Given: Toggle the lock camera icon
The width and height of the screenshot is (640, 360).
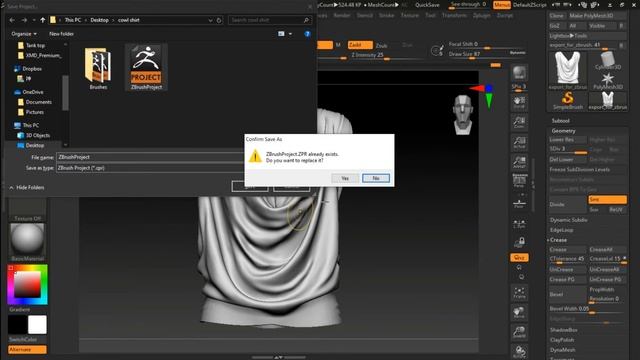Looking at the screenshot, I should click(519, 242).
